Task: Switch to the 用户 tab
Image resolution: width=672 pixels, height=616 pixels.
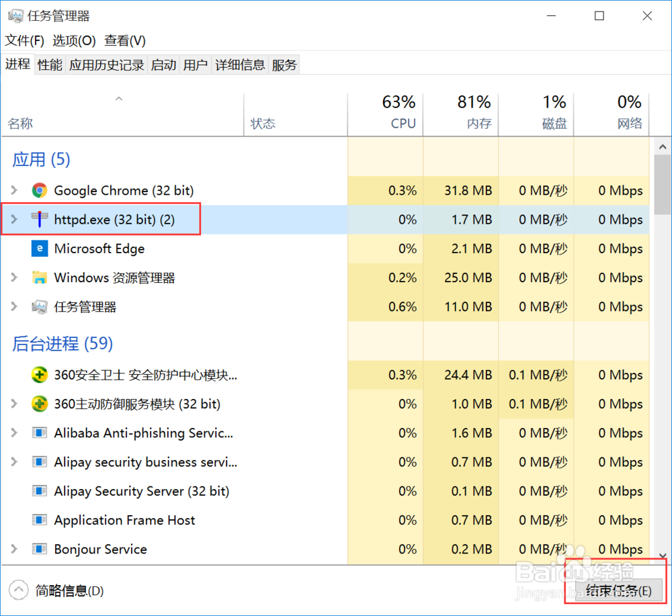Action: [196, 65]
